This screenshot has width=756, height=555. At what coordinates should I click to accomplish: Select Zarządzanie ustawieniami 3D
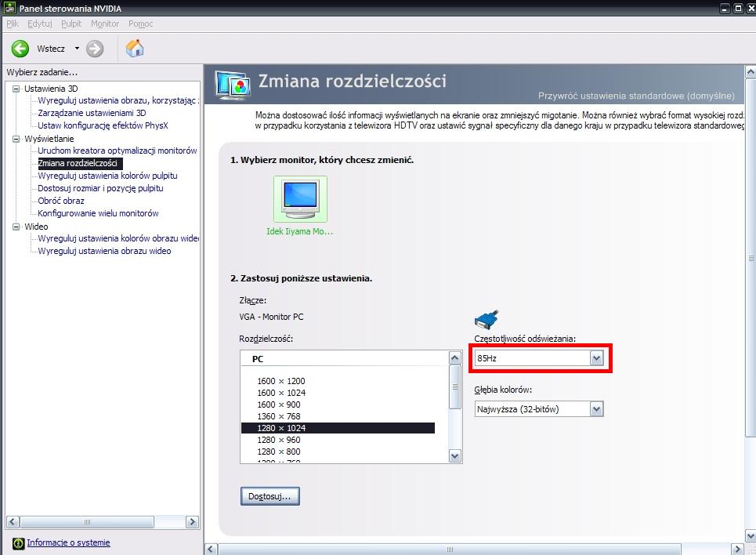click(x=92, y=113)
